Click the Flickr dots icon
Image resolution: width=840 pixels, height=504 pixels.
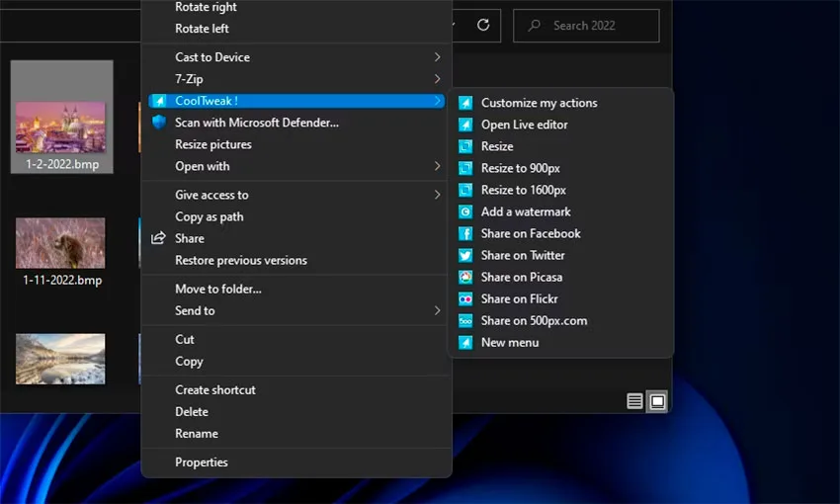[x=465, y=298]
